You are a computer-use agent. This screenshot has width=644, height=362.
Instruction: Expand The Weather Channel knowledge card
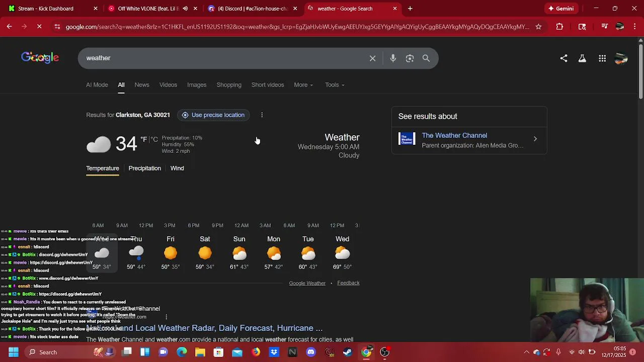(x=535, y=139)
